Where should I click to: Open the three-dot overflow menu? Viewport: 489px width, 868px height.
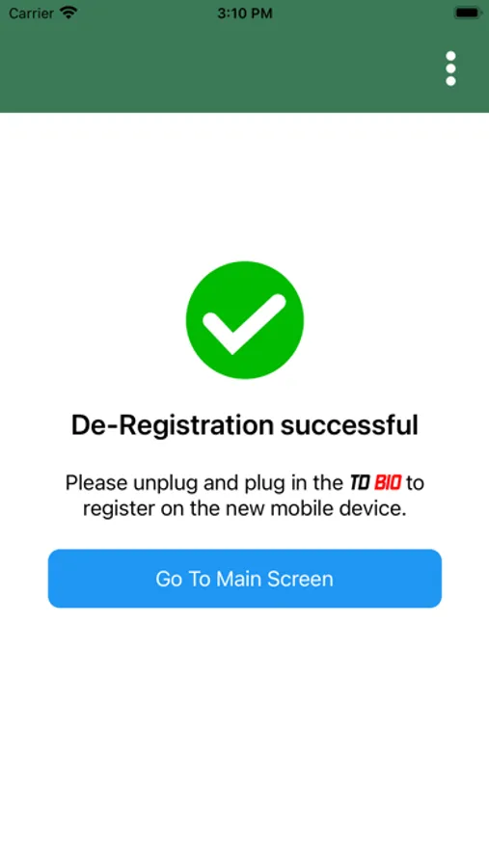pyautogui.click(x=450, y=68)
